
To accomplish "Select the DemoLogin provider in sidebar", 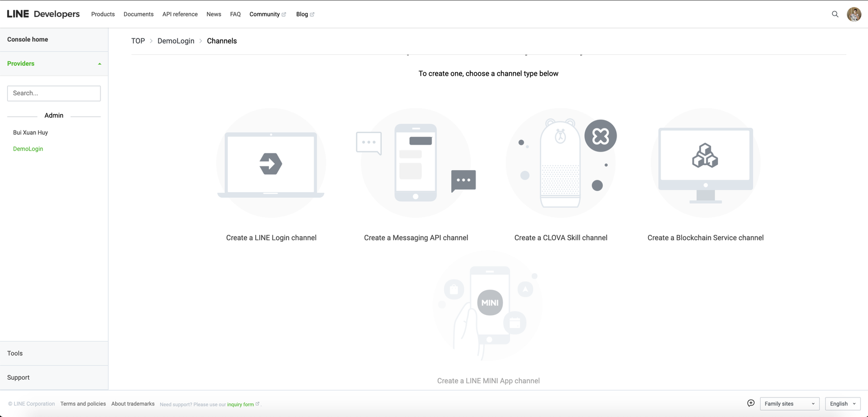I will 28,149.
